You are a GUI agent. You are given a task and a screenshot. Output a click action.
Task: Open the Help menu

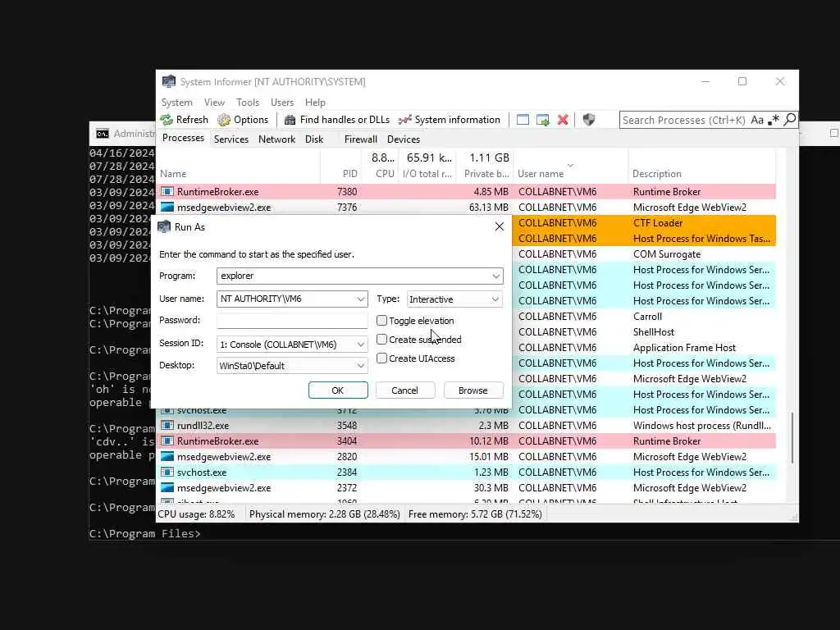pyautogui.click(x=315, y=103)
